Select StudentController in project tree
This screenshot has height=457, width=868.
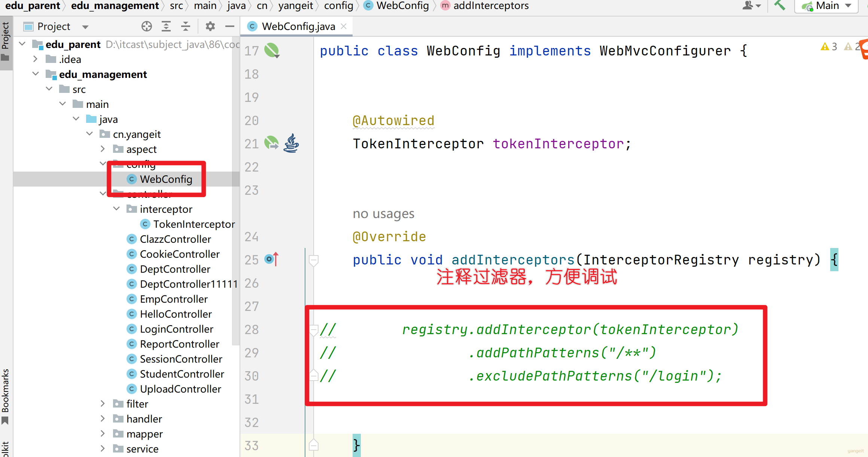175,374
